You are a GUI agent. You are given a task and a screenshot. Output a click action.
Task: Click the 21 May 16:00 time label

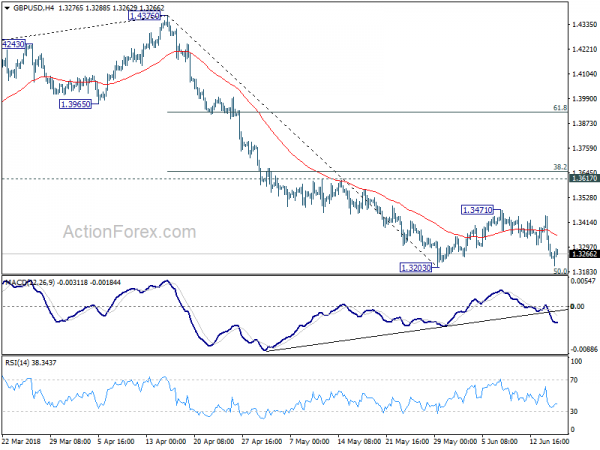(x=407, y=441)
